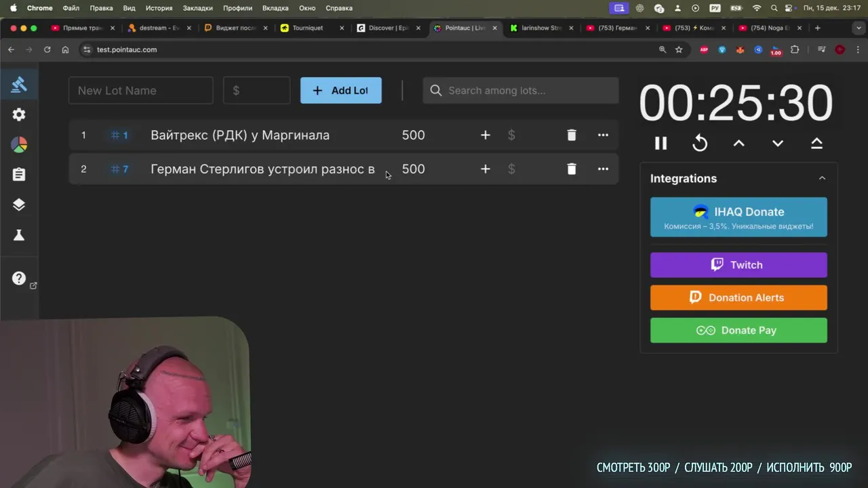Open the История menu
The width and height of the screenshot is (868, 488).
(x=159, y=8)
